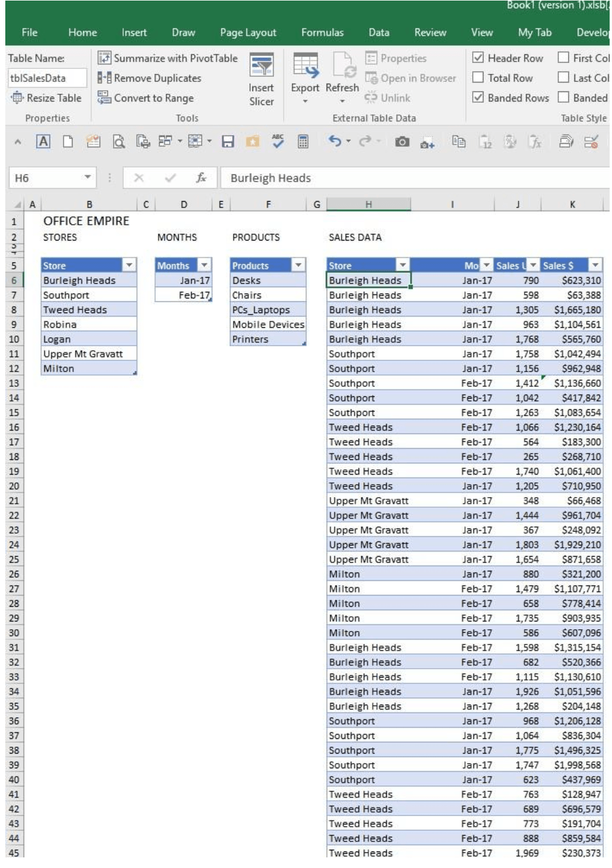
Task: Click the Text Box icon in quick toolbar
Action: (43, 142)
